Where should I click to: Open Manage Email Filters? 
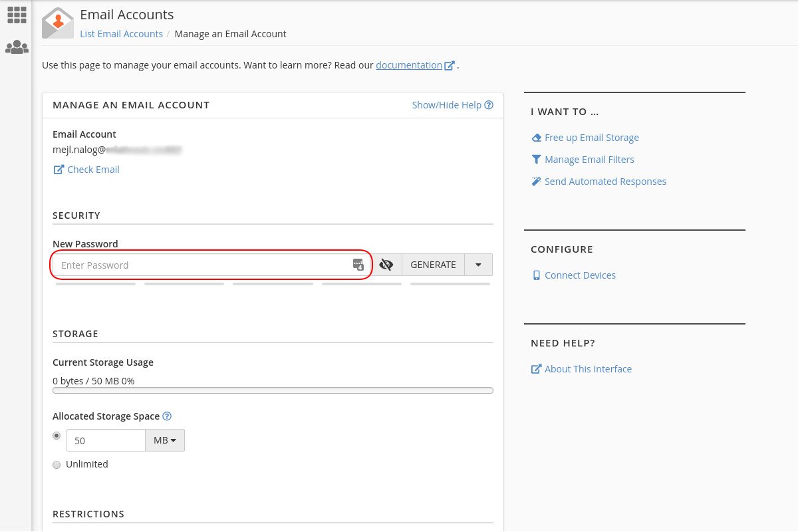(x=589, y=160)
